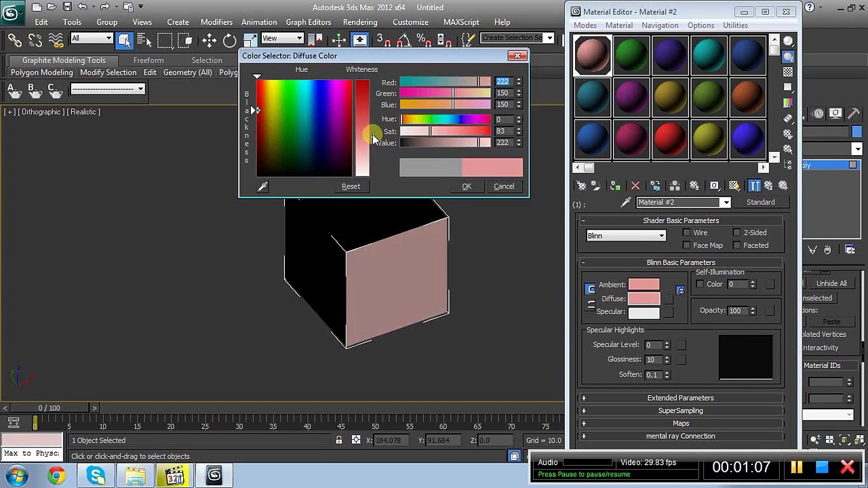
Task: Toggle the Window/Crossing selection icon
Action: tap(186, 39)
